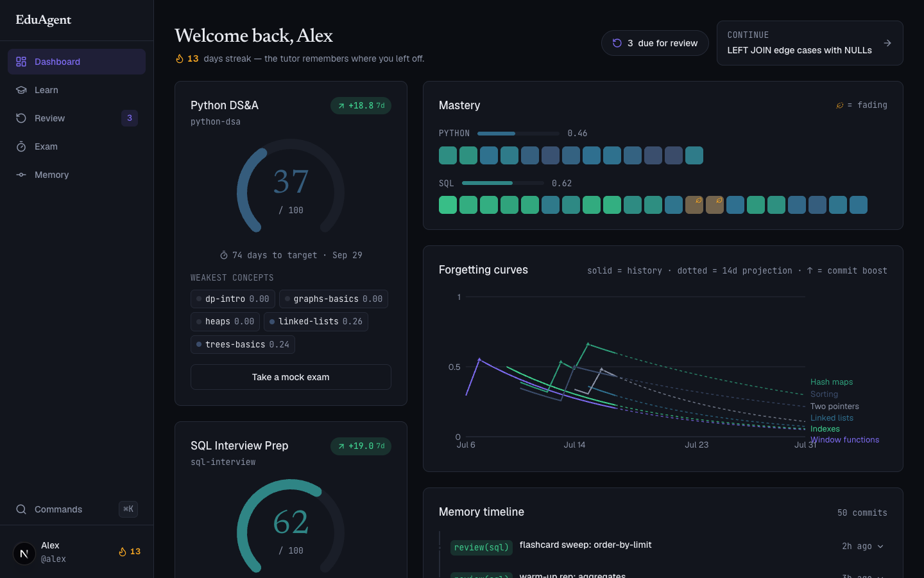The height and width of the screenshot is (578, 924).
Task: Click the Sorting legend label
Action: click(824, 394)
